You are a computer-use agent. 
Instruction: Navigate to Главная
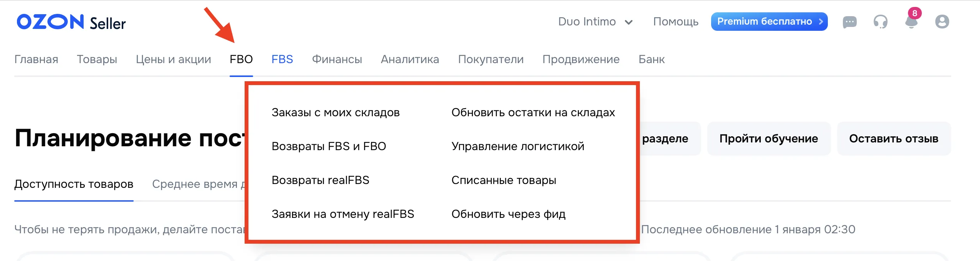[x=36, y=59]
